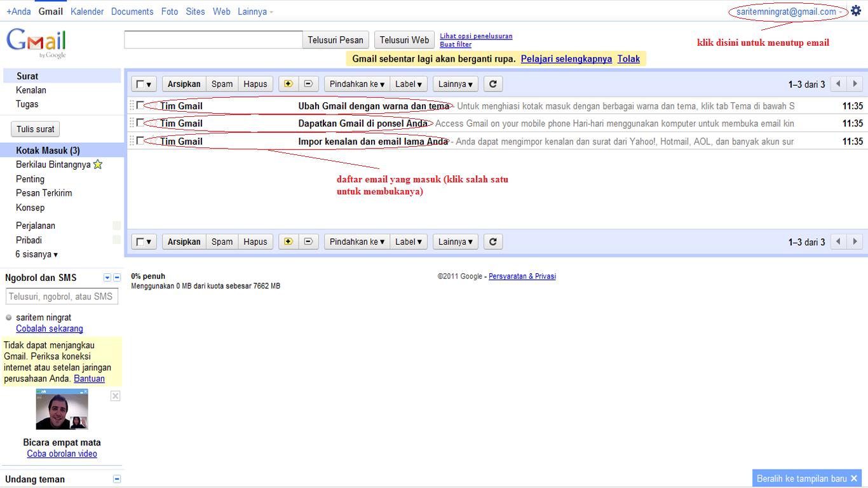Viewport: 868px width, 488px height.
Task: Click bottom toolbar mark-not-important minus icon
Action: tap(308, 241)
